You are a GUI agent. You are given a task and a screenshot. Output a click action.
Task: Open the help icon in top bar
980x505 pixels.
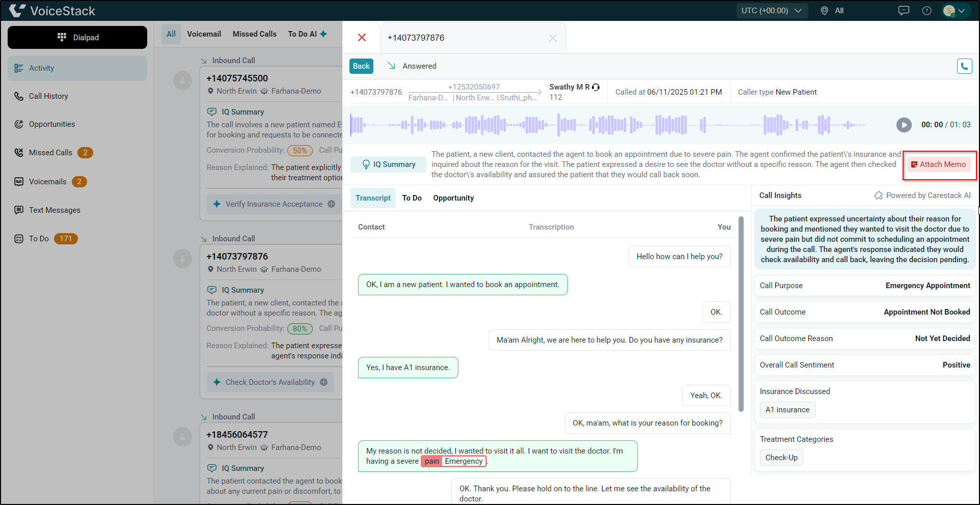(927, 10)
